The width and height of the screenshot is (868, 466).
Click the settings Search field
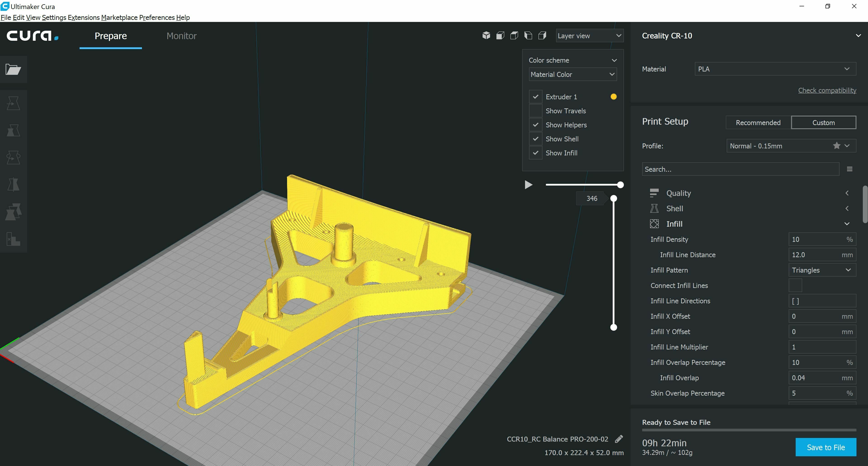740,169
